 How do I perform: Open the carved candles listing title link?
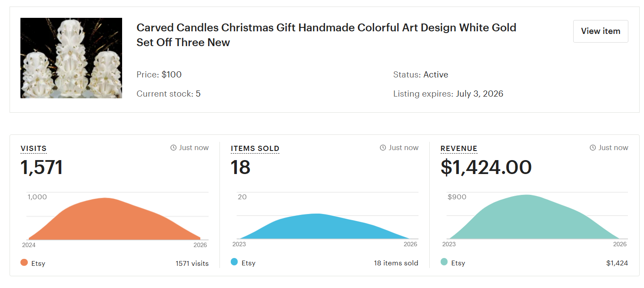tap(326, 35)
